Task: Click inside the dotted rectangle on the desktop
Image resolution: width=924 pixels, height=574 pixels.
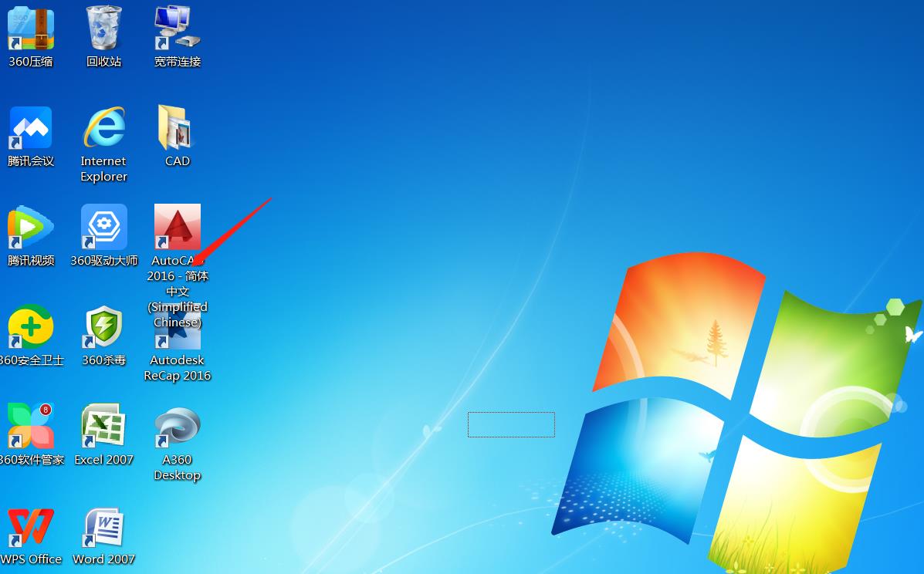Action: (x=511, y=424)
